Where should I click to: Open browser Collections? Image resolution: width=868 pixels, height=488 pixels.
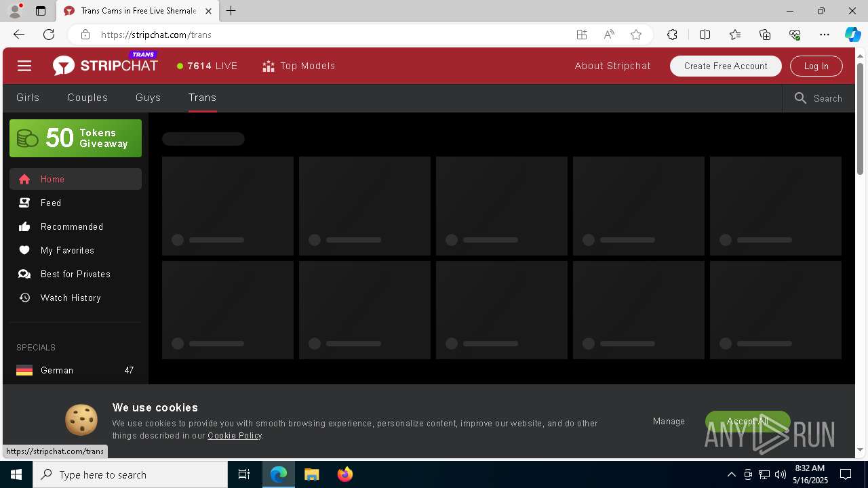tap(765, 35)
